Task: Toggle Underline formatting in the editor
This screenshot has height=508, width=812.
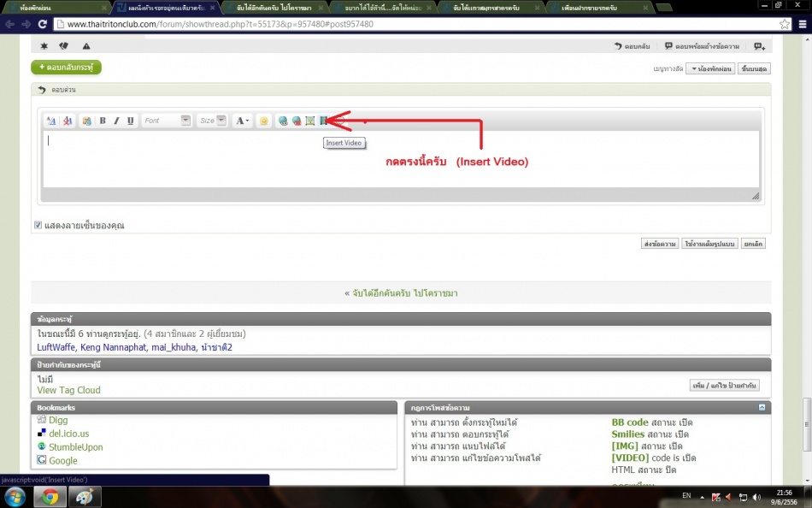Action: click(130, 121)
